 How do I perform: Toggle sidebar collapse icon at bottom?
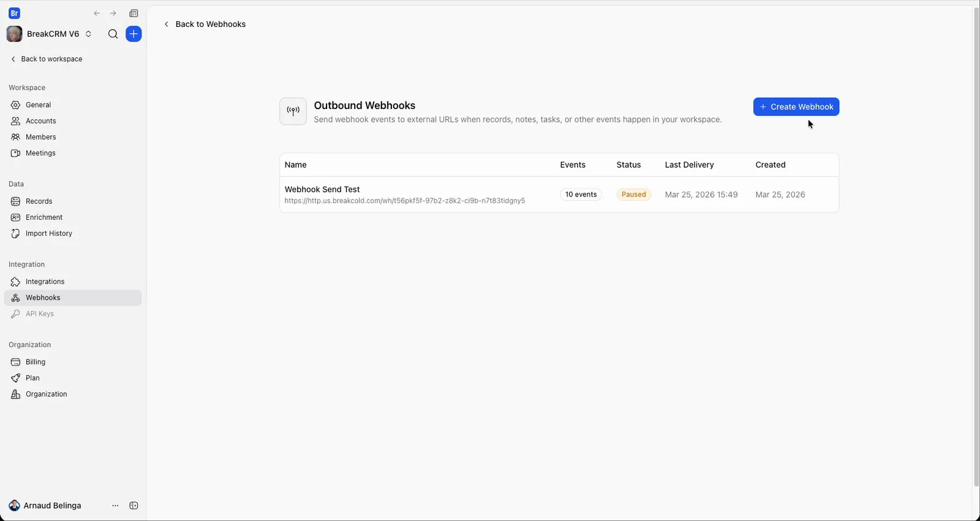point(134,506)
